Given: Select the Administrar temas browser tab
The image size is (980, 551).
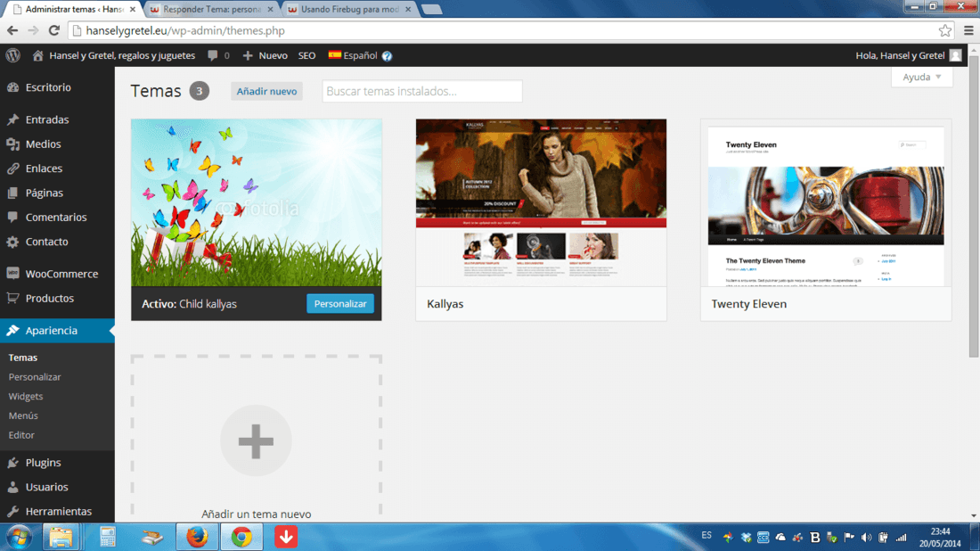Looking at the screenshot, I should coord(74,10).
